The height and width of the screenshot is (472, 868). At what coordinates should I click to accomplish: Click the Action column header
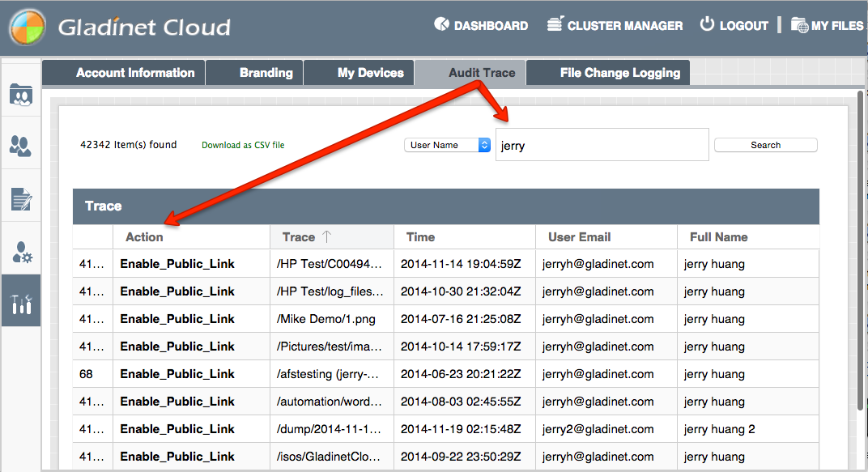[192, 237]
